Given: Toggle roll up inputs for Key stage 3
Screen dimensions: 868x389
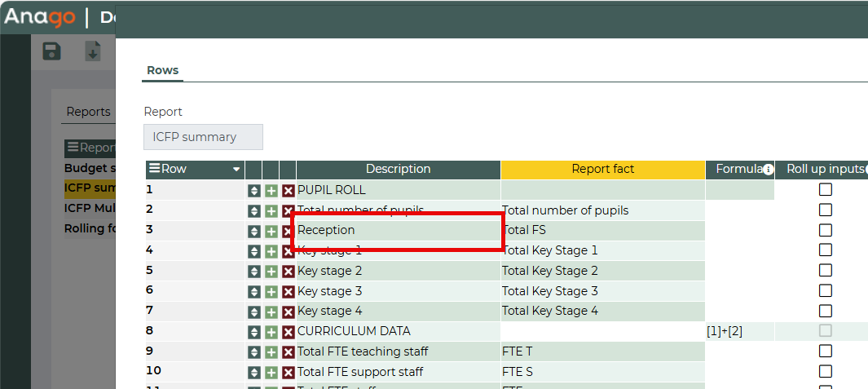Looking at the screenshot, I should pyautogui.click(x=826, y=291).
